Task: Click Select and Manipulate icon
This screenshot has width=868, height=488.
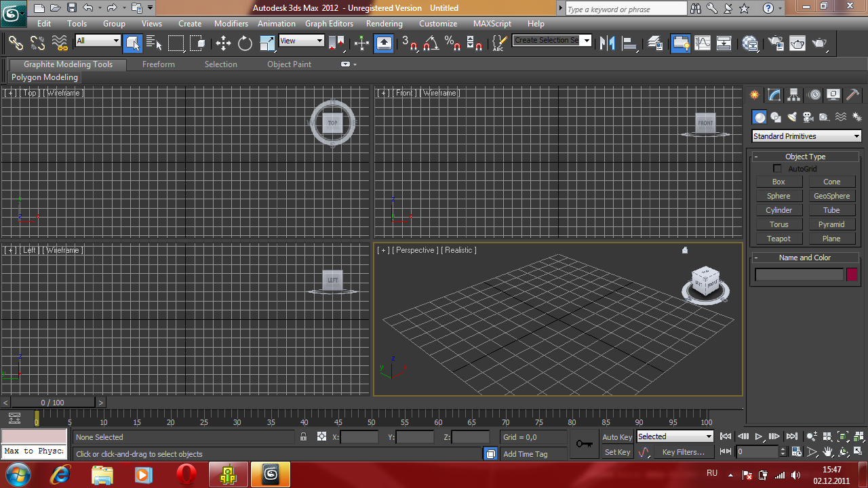Action: pyautogui.click(x=361, y=43)
